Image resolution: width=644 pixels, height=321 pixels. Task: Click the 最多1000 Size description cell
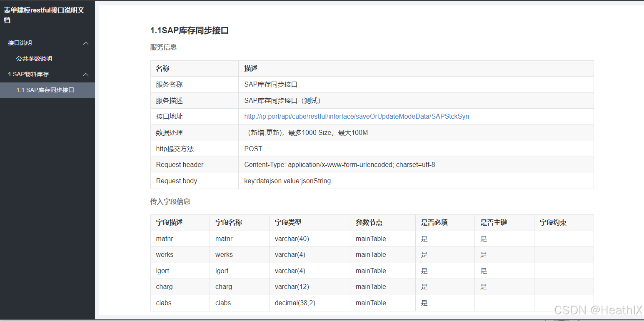click(x=416, y=133)
